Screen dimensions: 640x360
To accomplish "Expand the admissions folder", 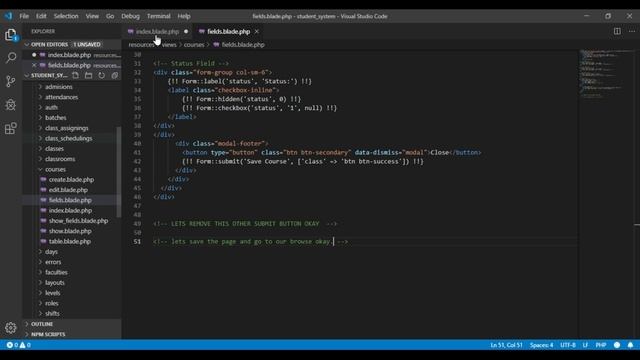I will tap(59, 87).
